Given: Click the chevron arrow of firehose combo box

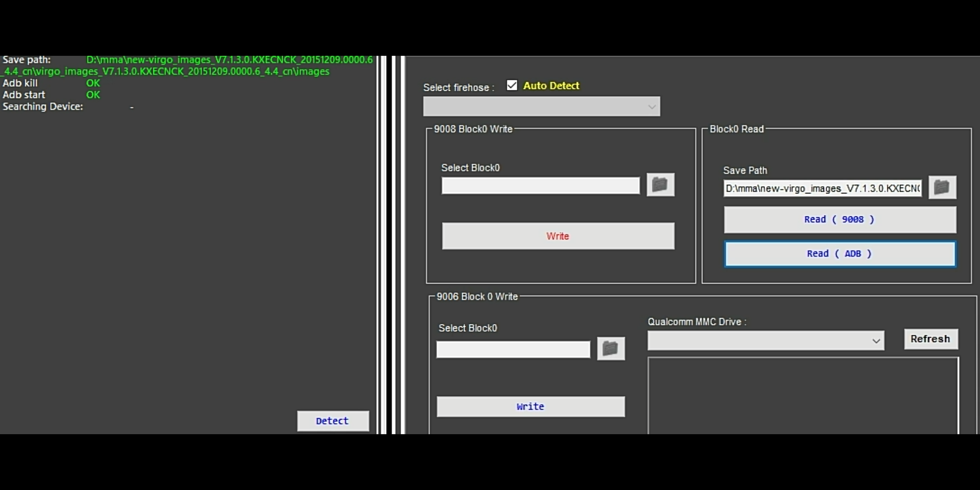Looking at the screenshot, I should pyautogui.click(x=652, y=107).
